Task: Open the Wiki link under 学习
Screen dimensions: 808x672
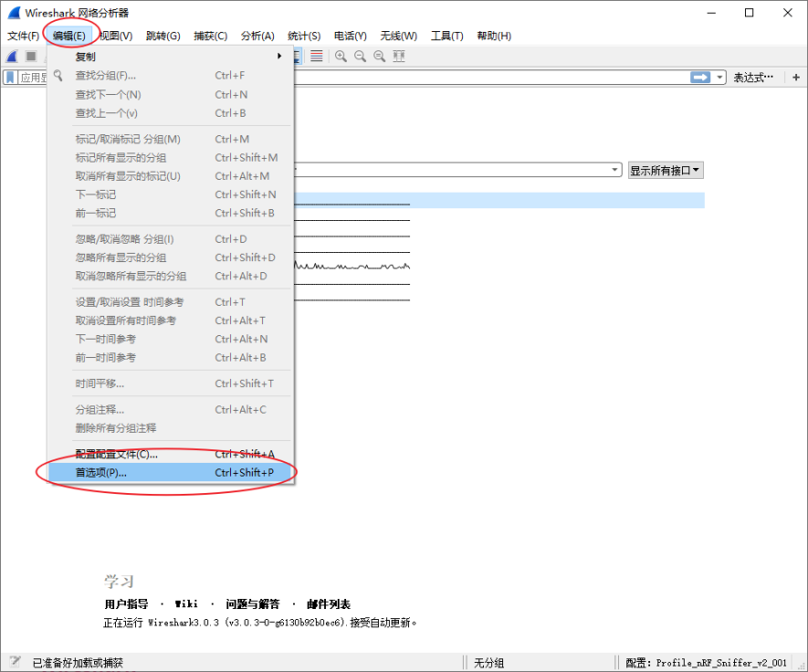Action: (x=188, y=604)
